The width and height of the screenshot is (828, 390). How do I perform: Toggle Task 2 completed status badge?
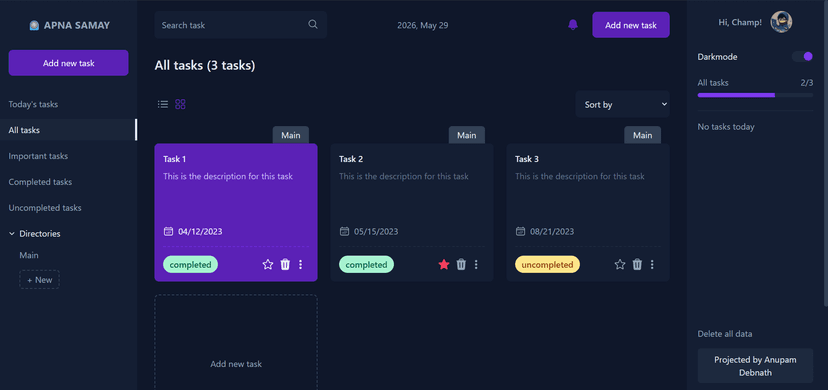click(366, 264)
